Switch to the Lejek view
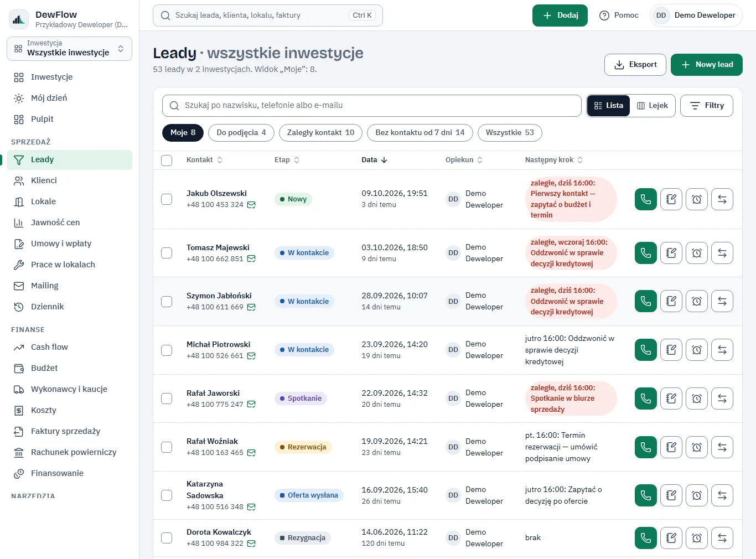Viewport: 756px width, 559px height. click(x=653, y=106)
